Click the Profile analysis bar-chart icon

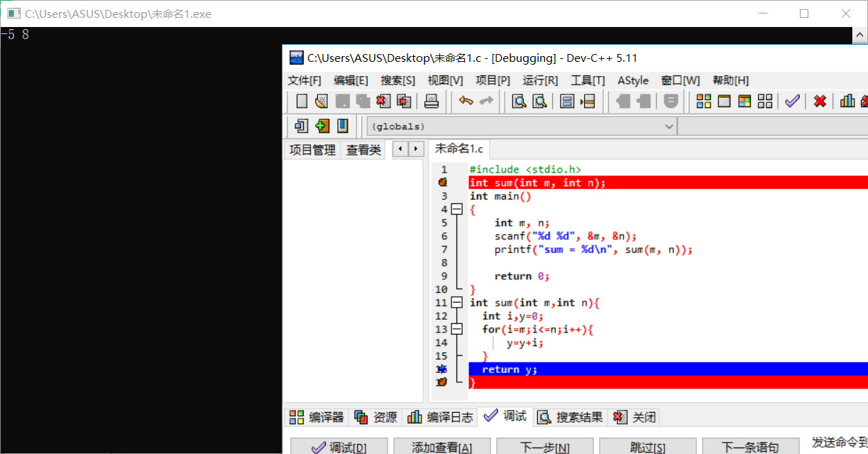click(x=847, y=101)
